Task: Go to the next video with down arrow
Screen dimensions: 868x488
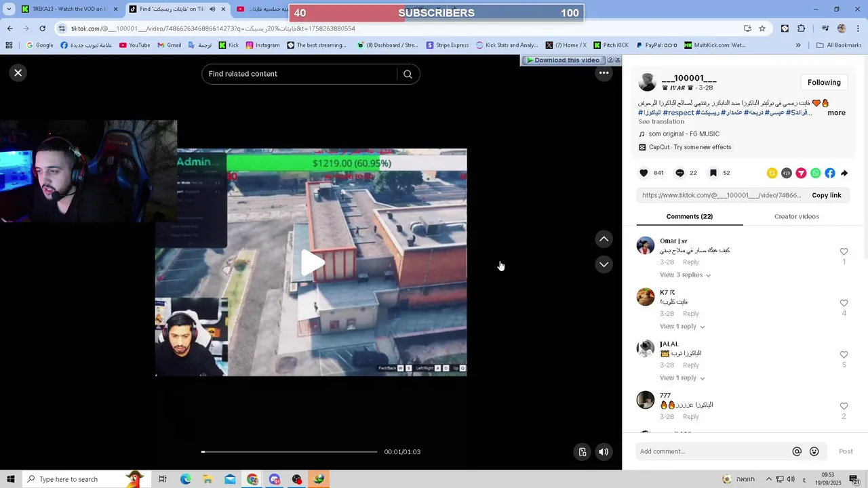Action: tap(604, 264)
